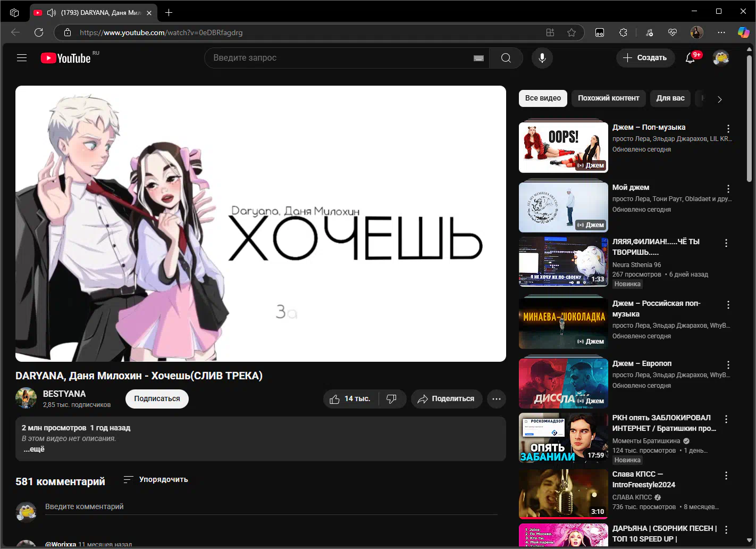Open options menu for Джем – Российская поп-музыка
The image size is (756, 549).
[728, 305]
